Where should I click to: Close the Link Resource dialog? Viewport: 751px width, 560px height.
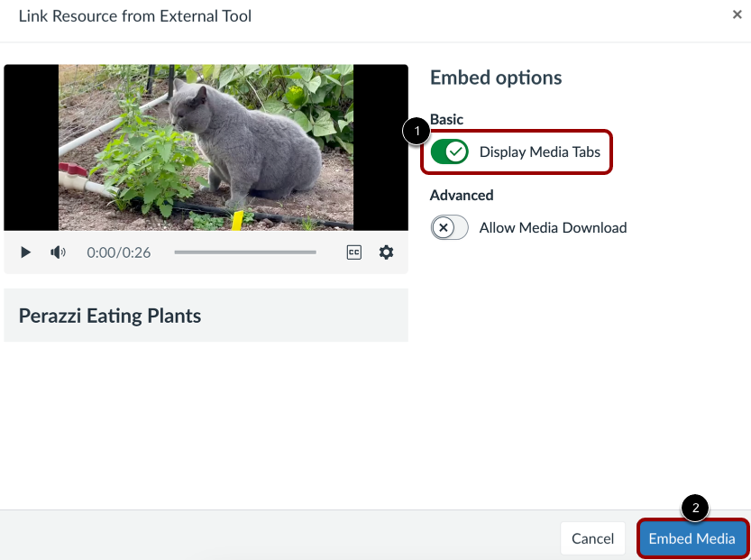tap(737, 14)
